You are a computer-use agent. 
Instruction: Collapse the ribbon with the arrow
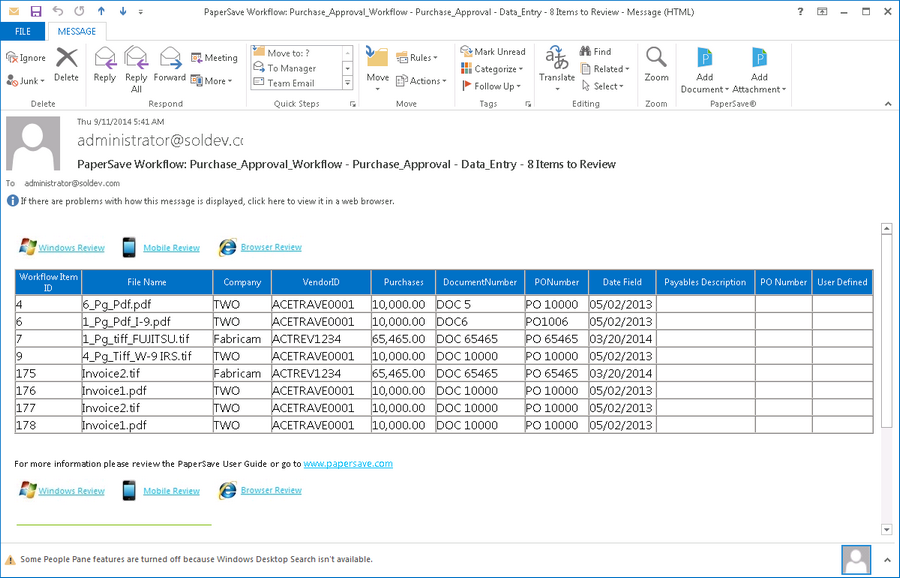coord(888,104)
